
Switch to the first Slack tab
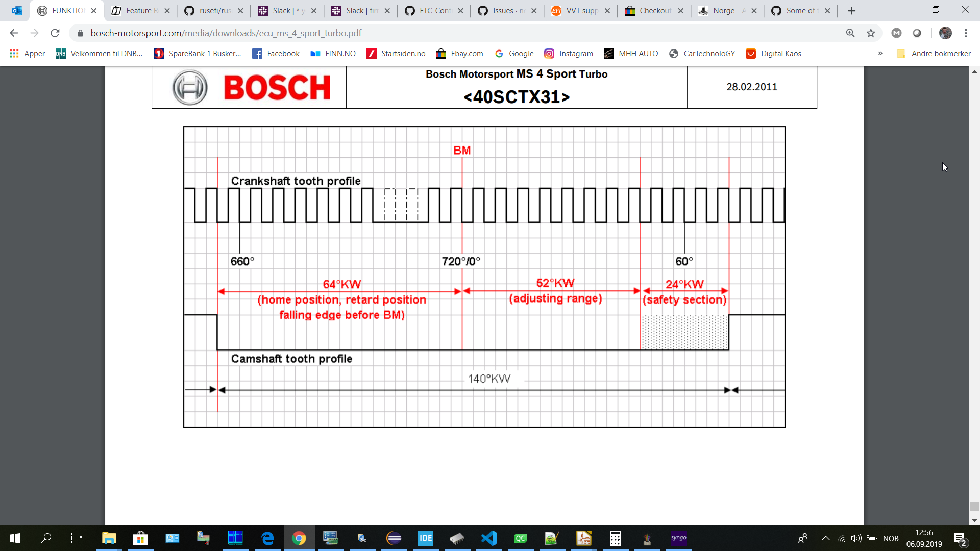coord(287,11)
